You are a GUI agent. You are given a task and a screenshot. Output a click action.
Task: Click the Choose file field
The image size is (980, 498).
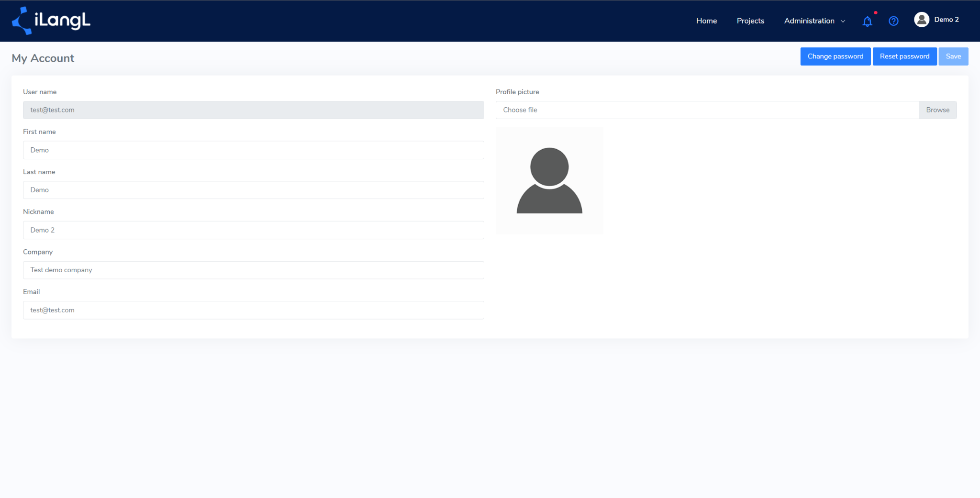(x=707, y=110)
